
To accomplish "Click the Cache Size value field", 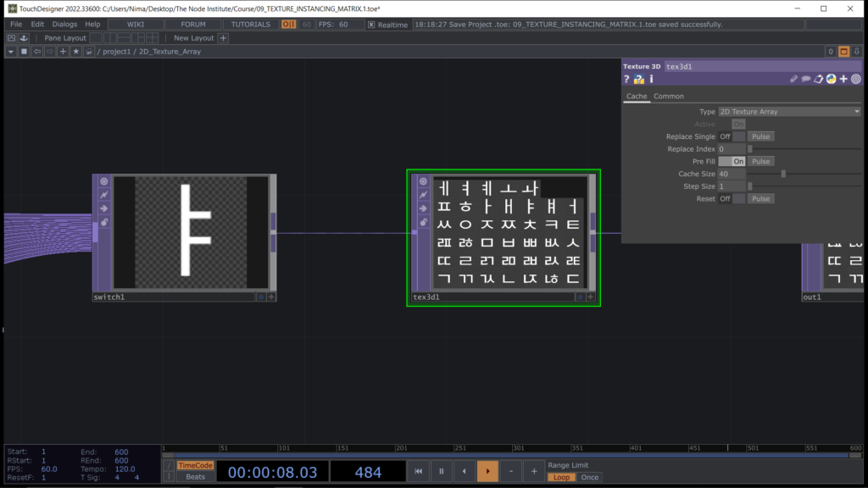I will pos(732,174).
